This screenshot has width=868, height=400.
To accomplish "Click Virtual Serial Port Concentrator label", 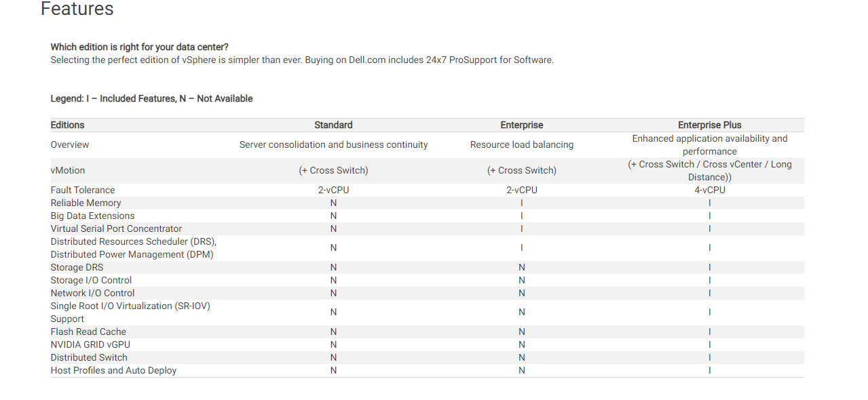I will (x=116, y=228).
